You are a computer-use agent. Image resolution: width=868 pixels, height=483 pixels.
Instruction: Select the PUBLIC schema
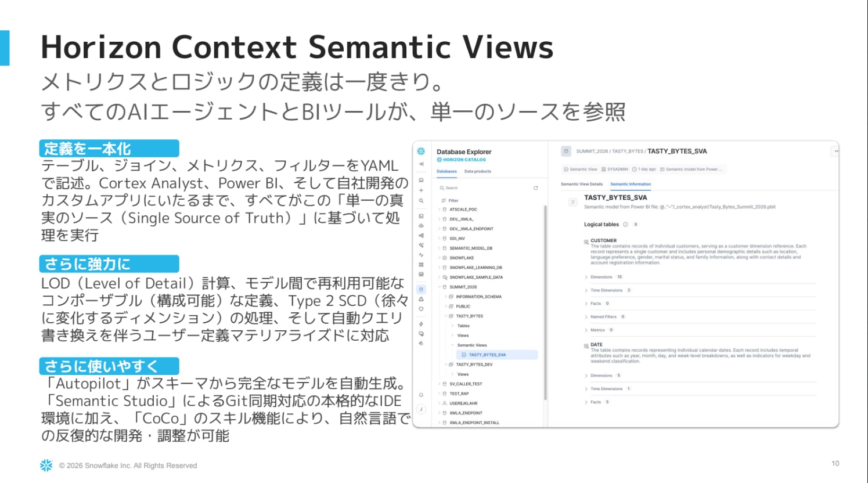pyautogui.click(x=463, y=307)
